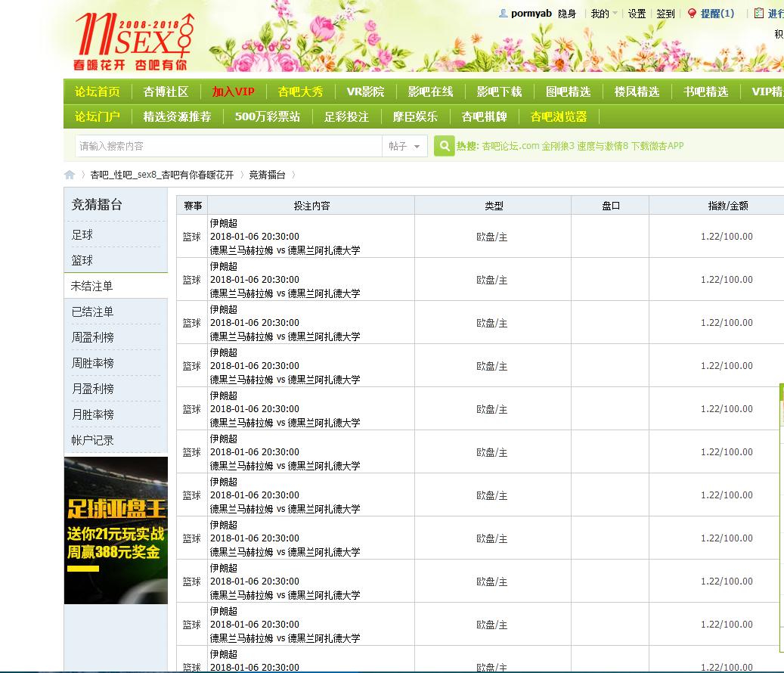Click the home icon in the breadcrumb

tap(70, 175)
